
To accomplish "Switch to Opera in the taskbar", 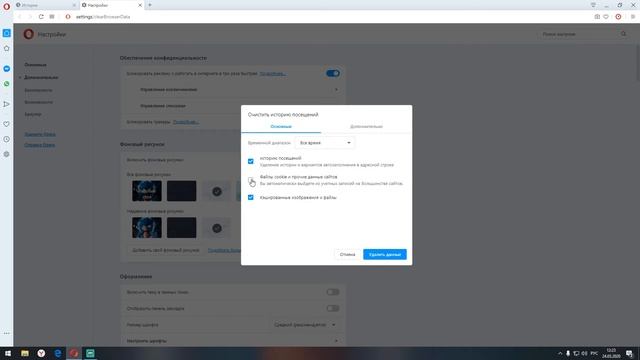I will pyautogui.click(x=74, y=353).
